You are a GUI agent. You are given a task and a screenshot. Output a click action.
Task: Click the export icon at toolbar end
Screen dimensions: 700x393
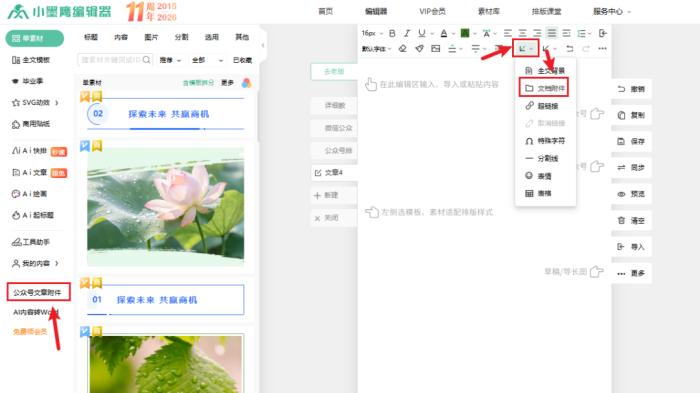tap(603, 33)
